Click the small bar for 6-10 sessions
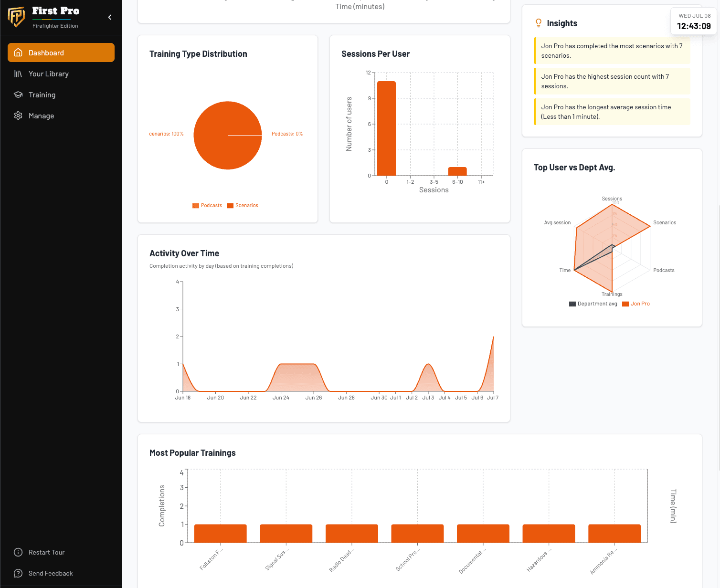The width and height of the screenshot is (720, 588). tap(457, 171)
